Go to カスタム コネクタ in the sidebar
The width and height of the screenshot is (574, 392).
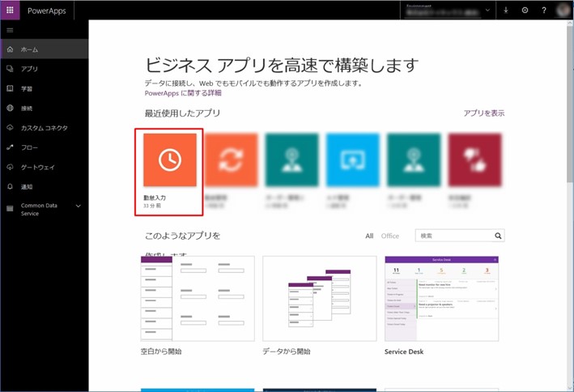click(x=45, y=128)
